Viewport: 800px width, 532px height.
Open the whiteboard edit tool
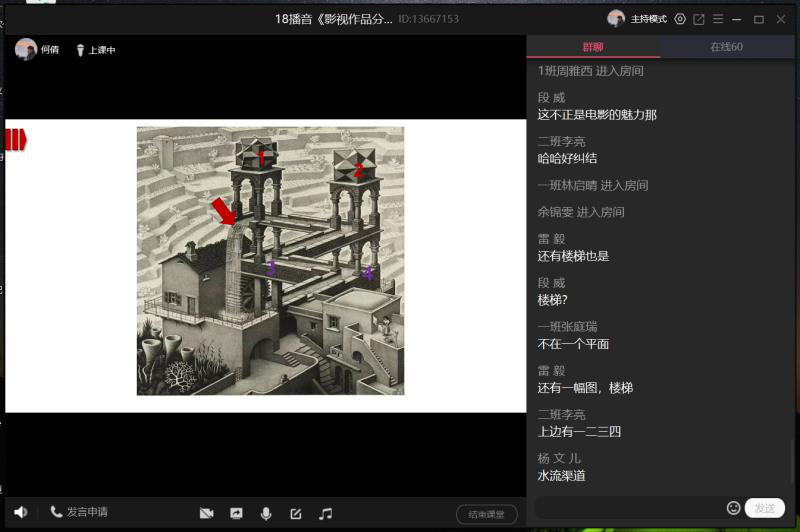click(x=296, y=513)
